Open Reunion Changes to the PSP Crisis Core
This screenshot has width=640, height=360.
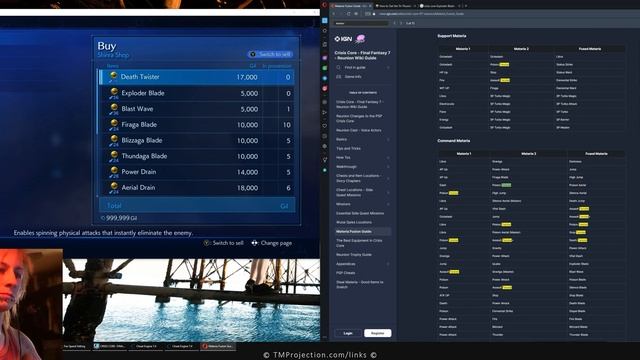(359, 118)
